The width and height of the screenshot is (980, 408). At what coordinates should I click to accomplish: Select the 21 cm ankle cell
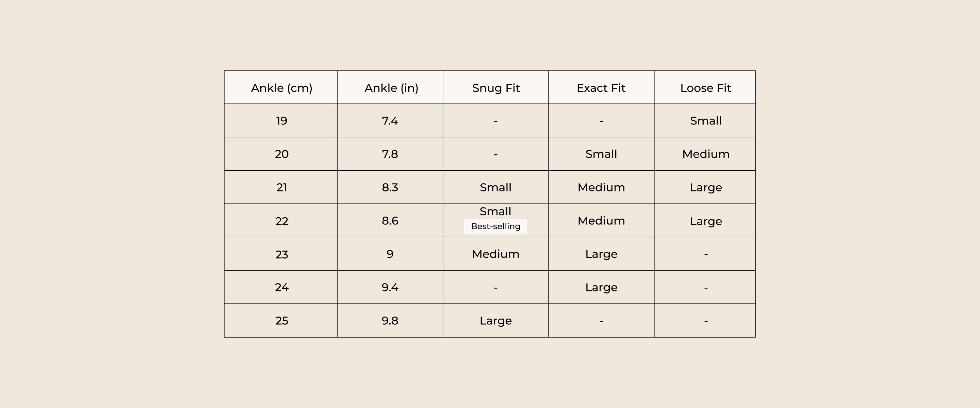[x=281, y=187]
